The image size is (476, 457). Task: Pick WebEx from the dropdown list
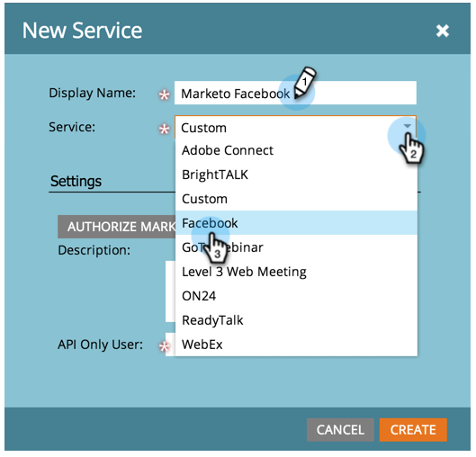click(x=296, y=345)
